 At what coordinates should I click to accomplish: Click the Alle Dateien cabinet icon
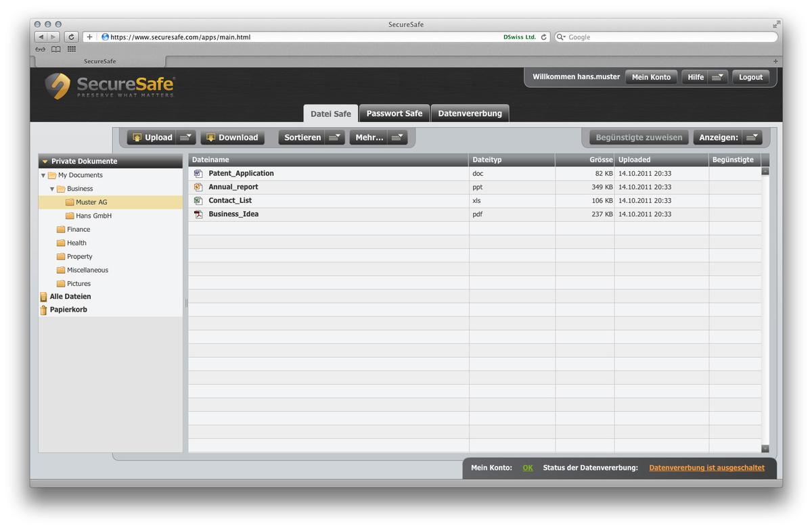[x=44, y=297]
